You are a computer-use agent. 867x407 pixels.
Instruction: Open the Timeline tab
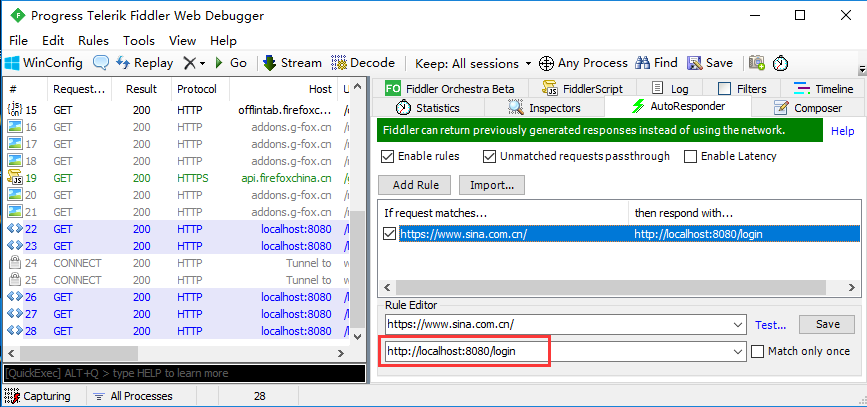(823, 88)
